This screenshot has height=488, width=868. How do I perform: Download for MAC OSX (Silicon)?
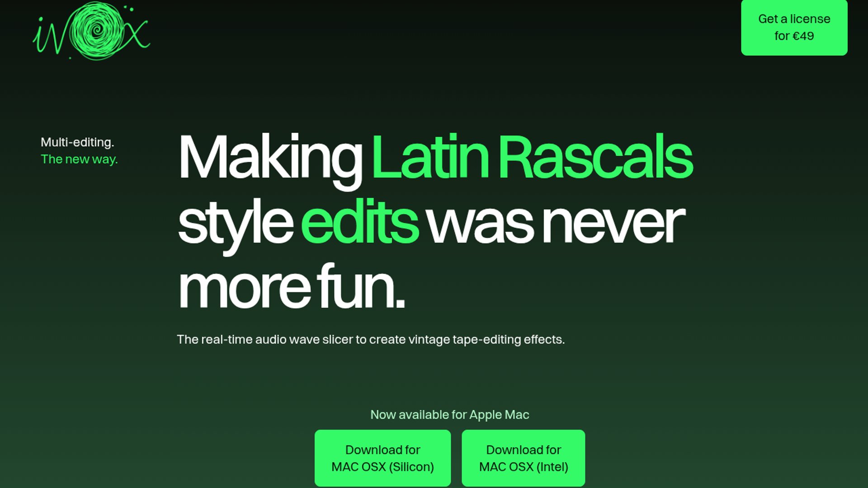click(x=382, y=458)
